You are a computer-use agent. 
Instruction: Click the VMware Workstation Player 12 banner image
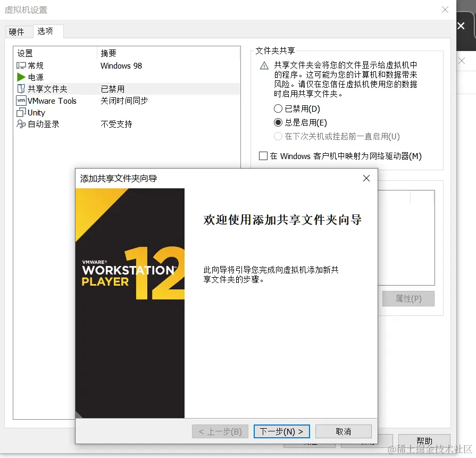pyautogui.click(x=130, y=303)
